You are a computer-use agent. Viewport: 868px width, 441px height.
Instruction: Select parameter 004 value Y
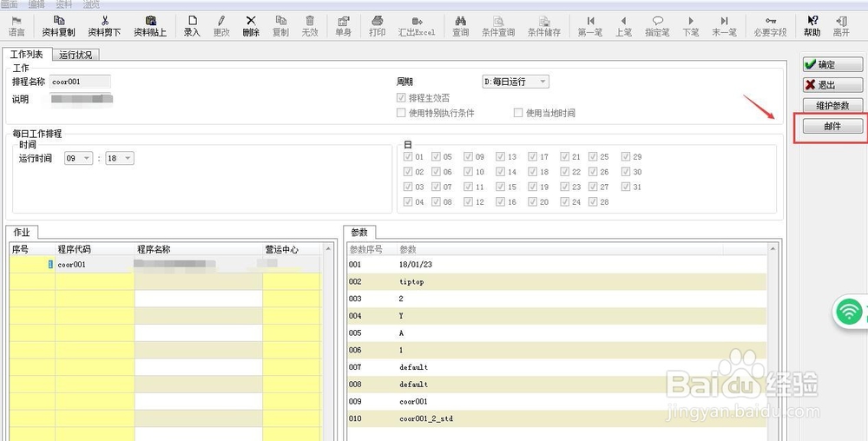click(401, 316)
